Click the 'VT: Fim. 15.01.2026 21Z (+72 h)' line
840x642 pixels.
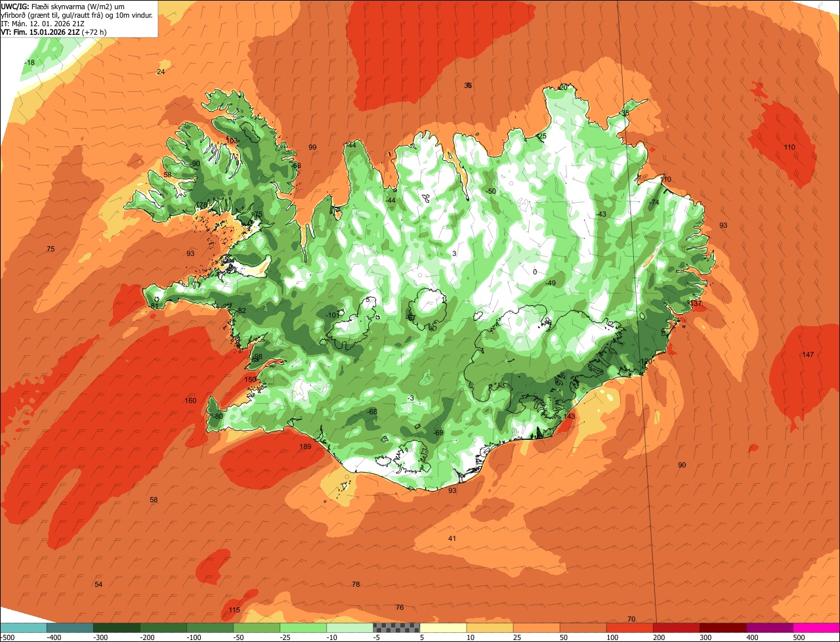[54, 32]
